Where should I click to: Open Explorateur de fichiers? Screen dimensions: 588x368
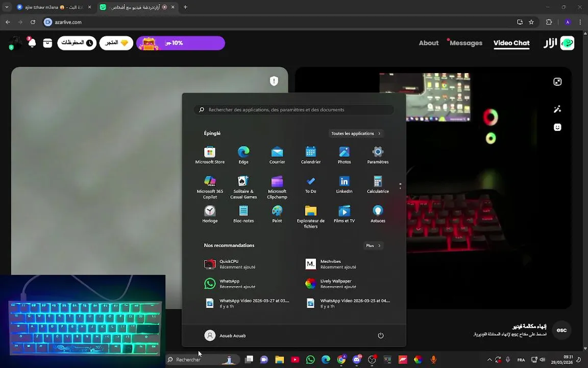pyautogui.click(x=310, y=217)
